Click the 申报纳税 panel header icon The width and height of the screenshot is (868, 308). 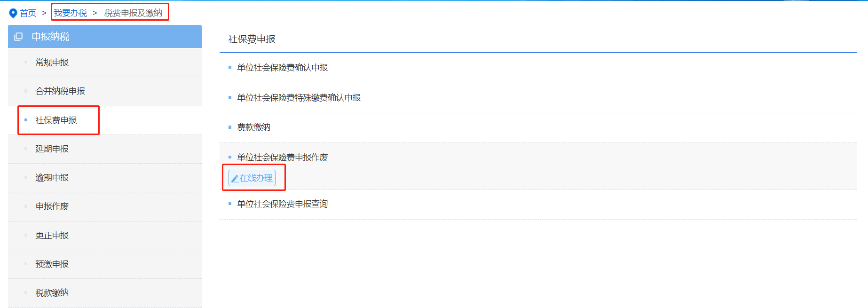pyautogui.click(x=18, y=37)
